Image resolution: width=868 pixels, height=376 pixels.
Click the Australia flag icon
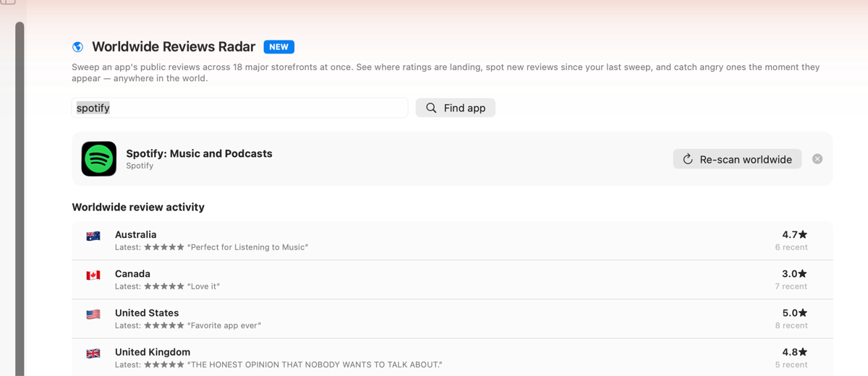(x=93, y=236)
